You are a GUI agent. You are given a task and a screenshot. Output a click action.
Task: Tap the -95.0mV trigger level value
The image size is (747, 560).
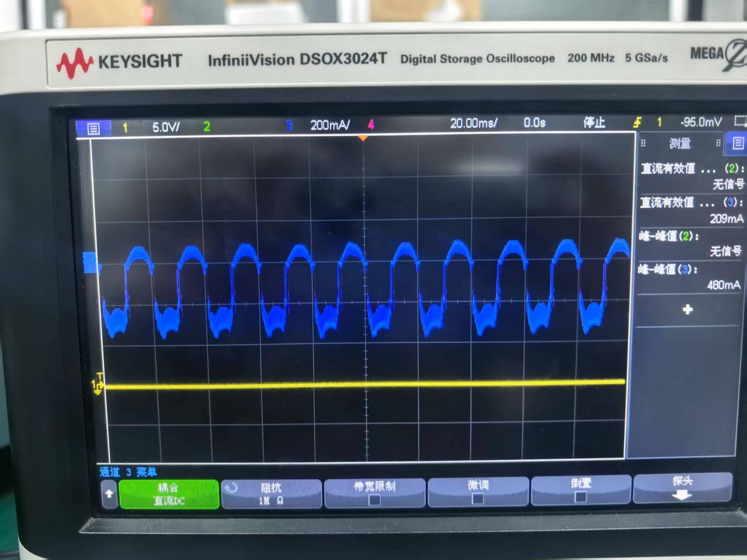click(x=701, y=122)
